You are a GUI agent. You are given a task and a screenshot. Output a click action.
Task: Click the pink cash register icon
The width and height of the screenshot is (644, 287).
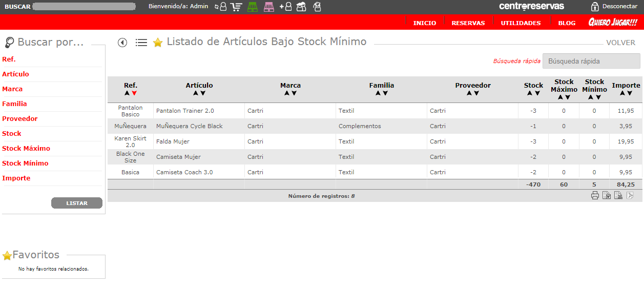pyautogui.click(x=268, y=7)
